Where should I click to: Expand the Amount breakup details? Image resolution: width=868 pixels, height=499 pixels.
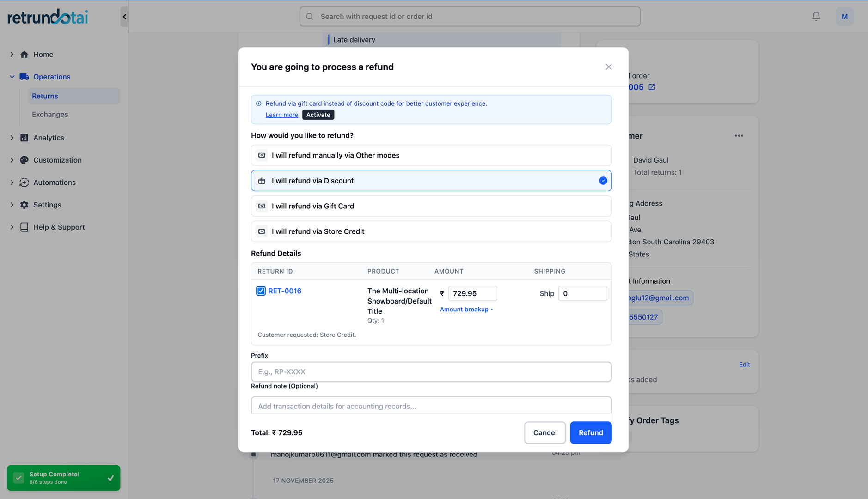(466, 310)
